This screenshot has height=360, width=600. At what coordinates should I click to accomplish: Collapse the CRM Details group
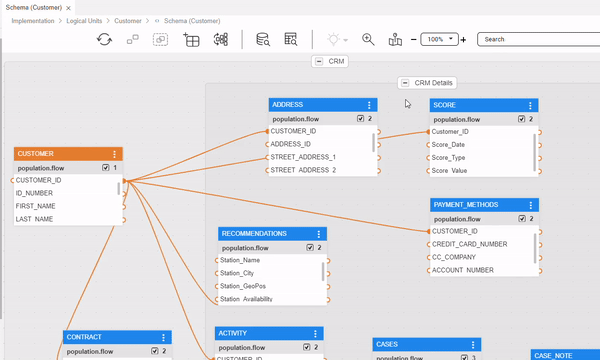405,83
